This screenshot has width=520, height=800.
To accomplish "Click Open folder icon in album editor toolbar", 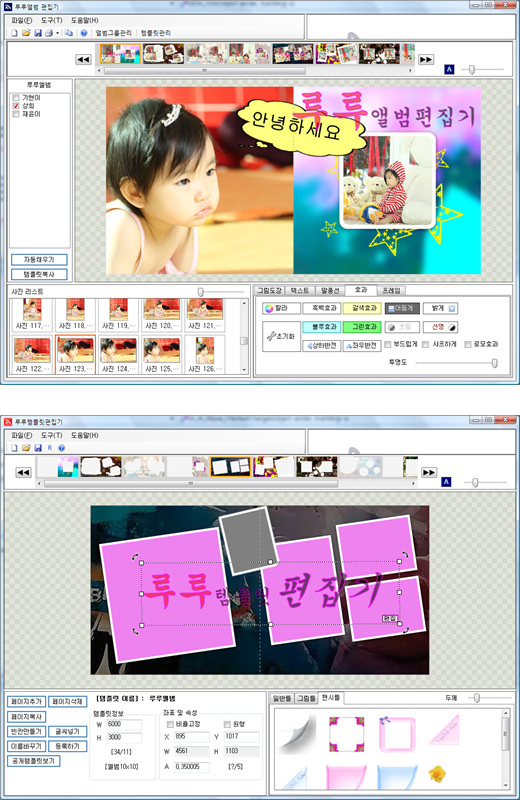I will tap(26, 33).
